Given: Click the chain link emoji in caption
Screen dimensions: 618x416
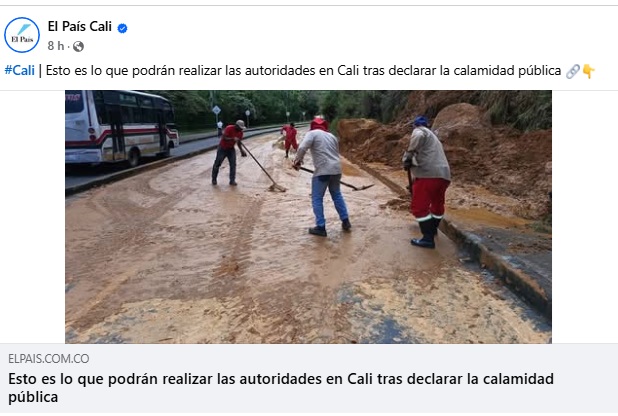Looking at the screenshot, I should (x=573, y=71).
